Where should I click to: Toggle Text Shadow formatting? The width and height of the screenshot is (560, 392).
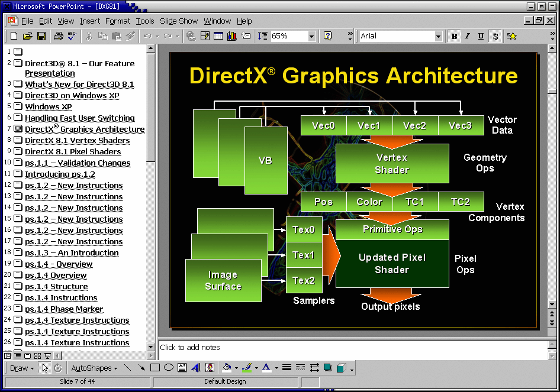[495, 36]
